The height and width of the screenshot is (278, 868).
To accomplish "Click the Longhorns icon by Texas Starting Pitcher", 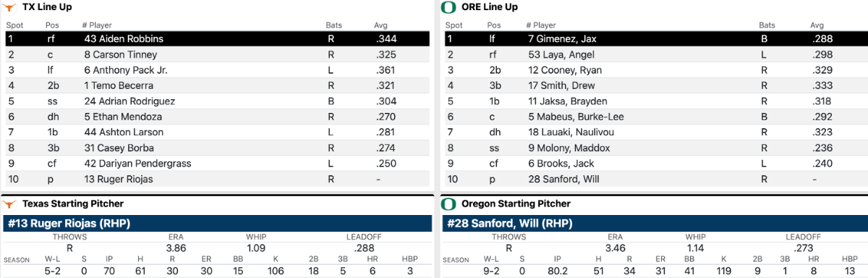I will pyautogui.click(x=10, y=204).
